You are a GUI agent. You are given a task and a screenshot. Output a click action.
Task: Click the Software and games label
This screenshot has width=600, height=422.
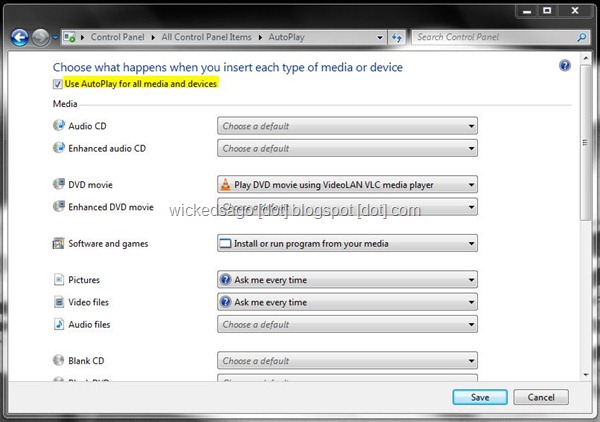[108, 244]
